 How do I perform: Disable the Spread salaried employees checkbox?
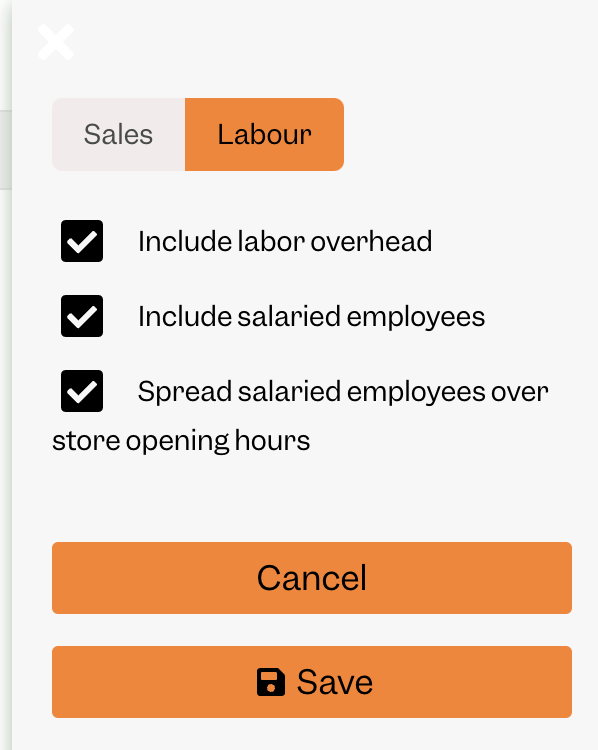pyautogui.click(x=82, y=391)
